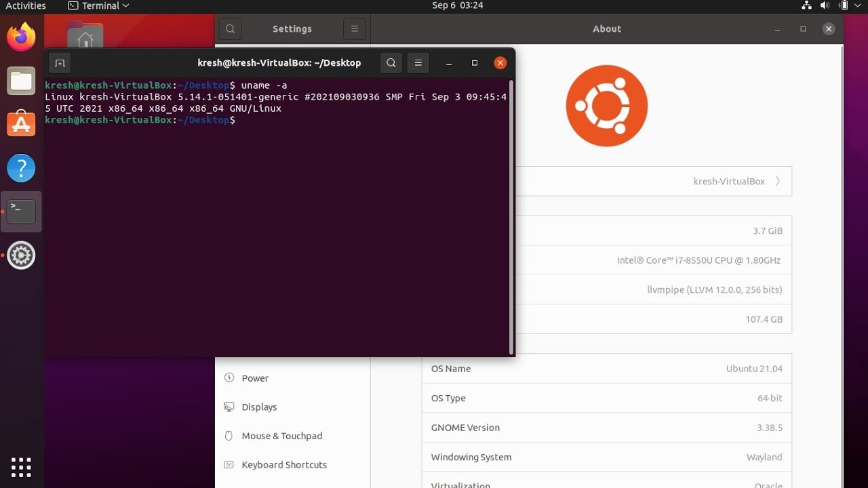Open the Terminal hamburger menu
Screen dimensions: 868x488
[x=418, y=63]
